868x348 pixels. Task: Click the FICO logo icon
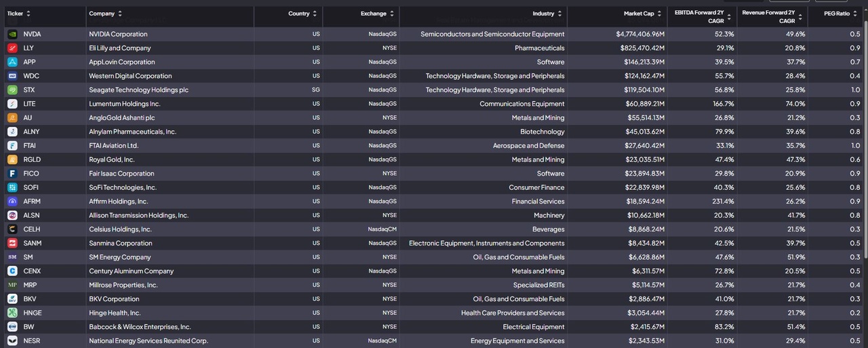(12, 174)
